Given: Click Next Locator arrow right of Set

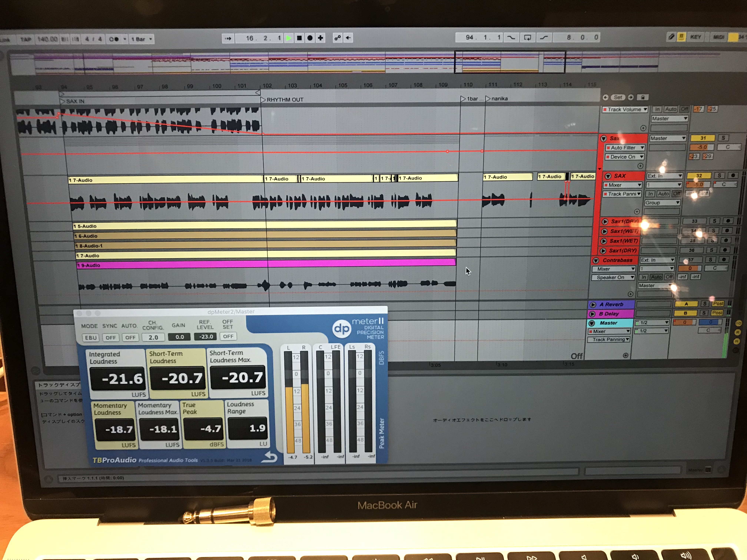Looking at the screenshot, I should (x=630, y=98).
